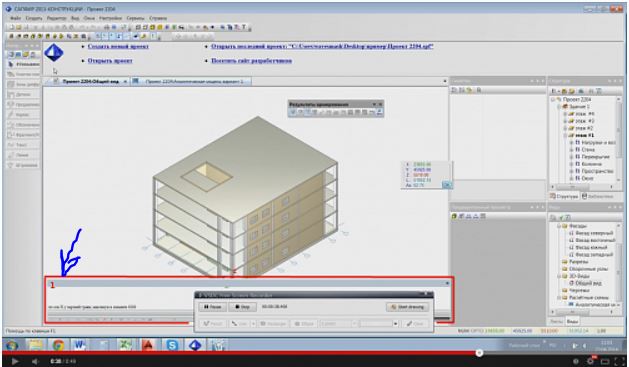
Task: Expand the этаж #2 tree node
Action: 565,128
